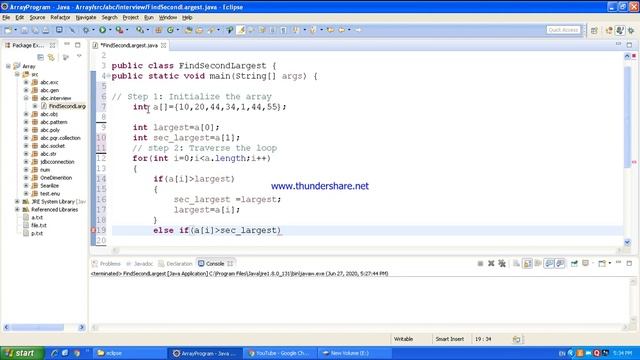Image resolution: width=640 pixels, height=360 pixels.
Task: Click the Save toolbar icon
Action: click(x=24, y=30)
